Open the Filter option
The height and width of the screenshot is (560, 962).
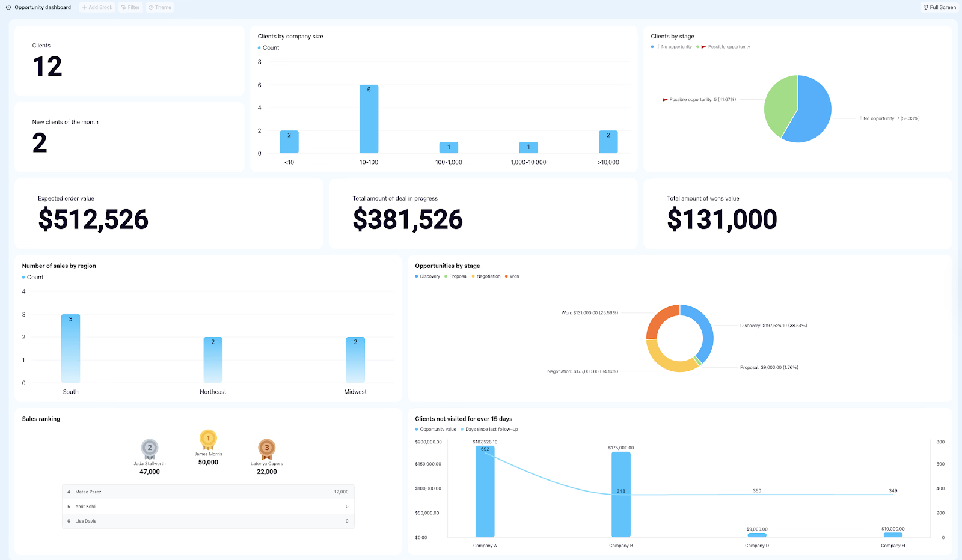pyautogui.click(x=130, y=7)
